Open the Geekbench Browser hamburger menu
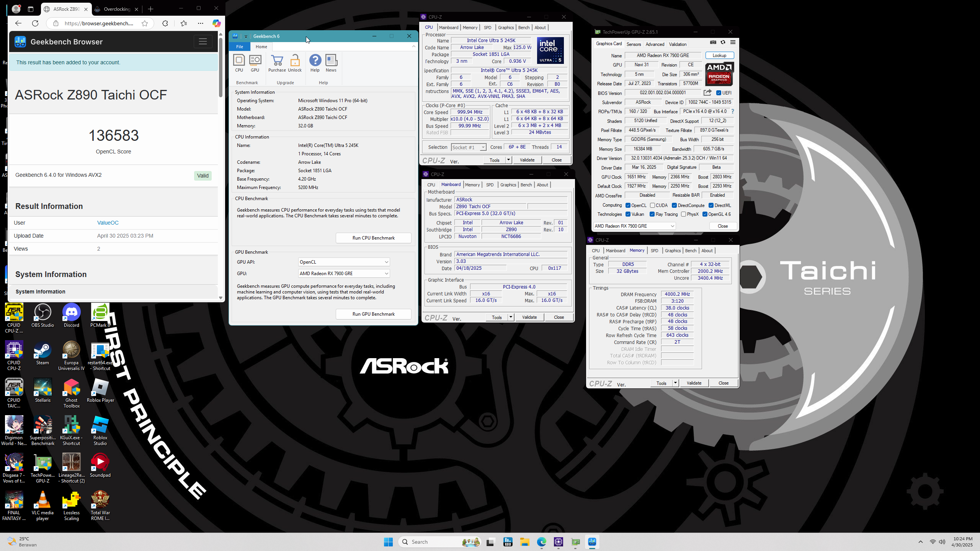Viewport: 980px width, 551px height. (203, 41)
